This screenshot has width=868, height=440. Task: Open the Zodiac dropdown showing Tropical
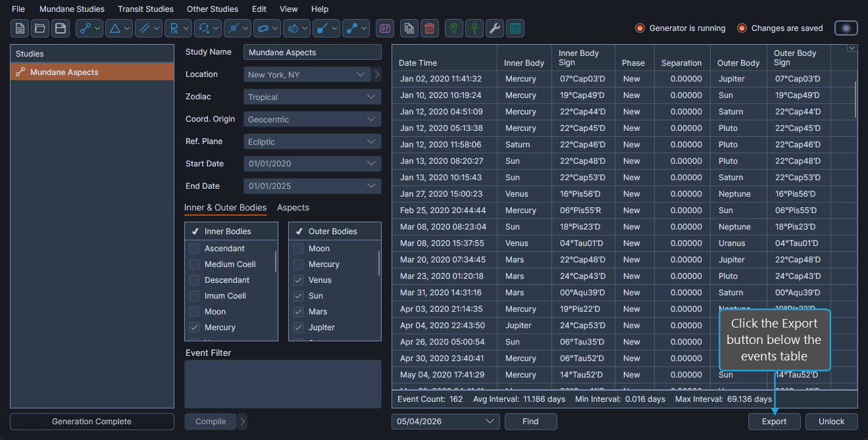(312, 97)
